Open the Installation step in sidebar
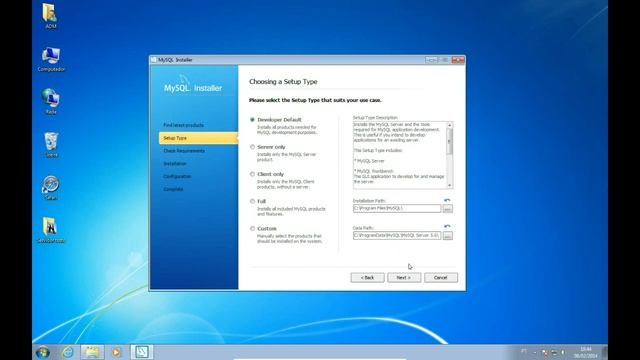Image resolution: width=640 pixels, height=360 pixels. pos(175,164)
